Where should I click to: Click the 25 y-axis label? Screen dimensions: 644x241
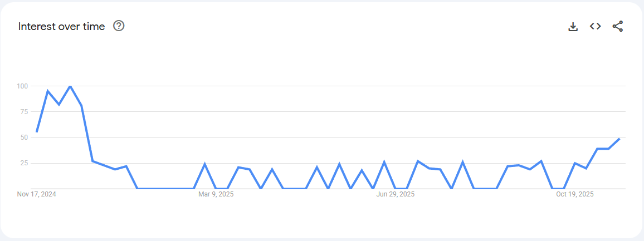click(x=24, y=163)
